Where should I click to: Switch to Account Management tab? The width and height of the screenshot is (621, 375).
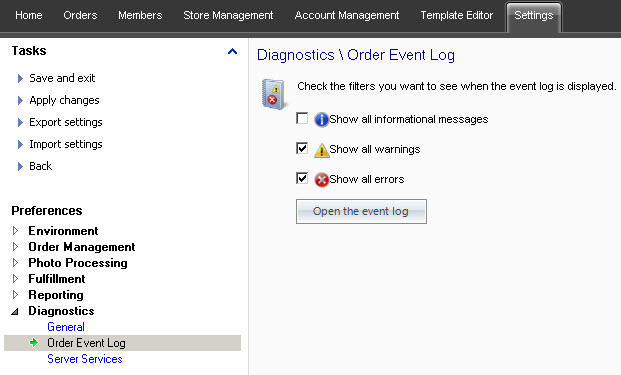pyautogui.click(x=347, y=15)
